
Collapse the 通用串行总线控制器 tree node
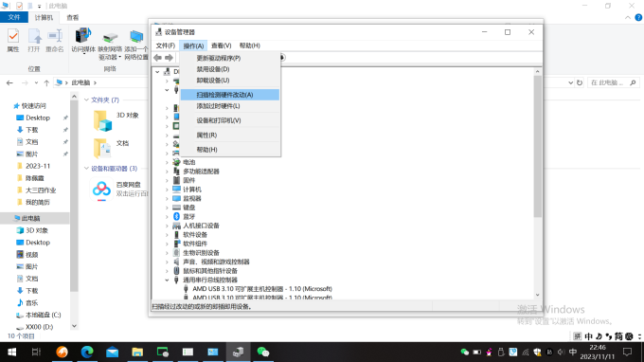(x=167, y=280)
